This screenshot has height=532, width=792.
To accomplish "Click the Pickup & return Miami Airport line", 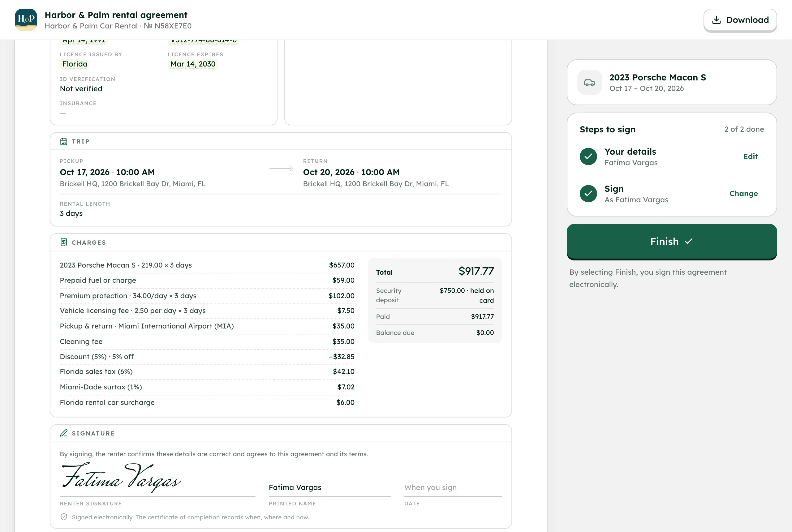I will (207, 326).
